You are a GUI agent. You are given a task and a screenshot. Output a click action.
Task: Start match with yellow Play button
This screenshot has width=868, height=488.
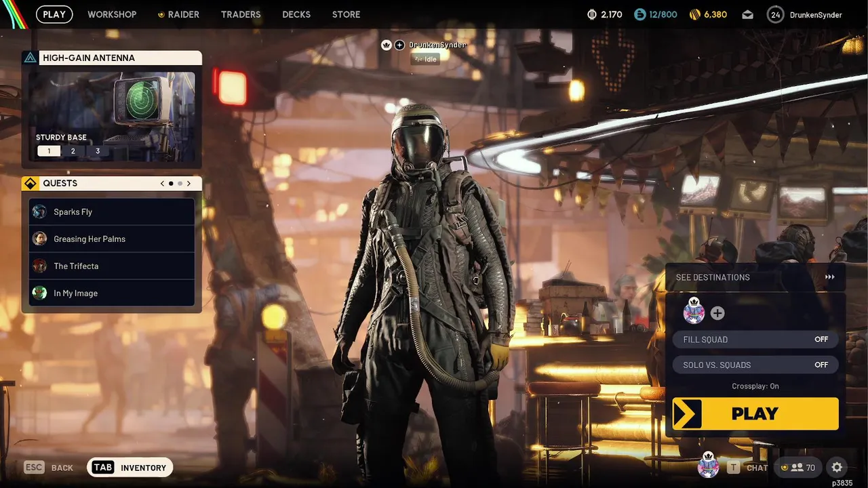[x=755, y=413]
